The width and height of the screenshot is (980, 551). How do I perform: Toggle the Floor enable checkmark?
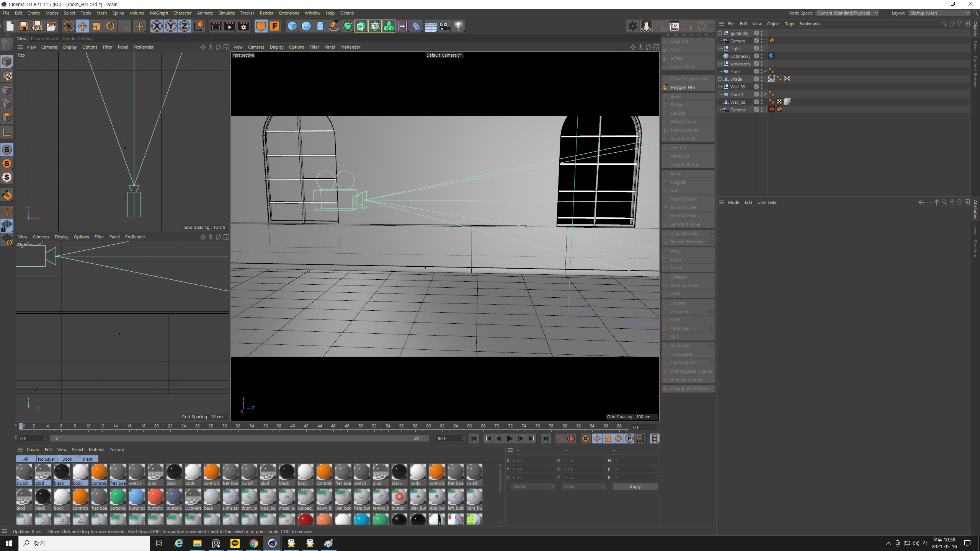click(765, 72)
